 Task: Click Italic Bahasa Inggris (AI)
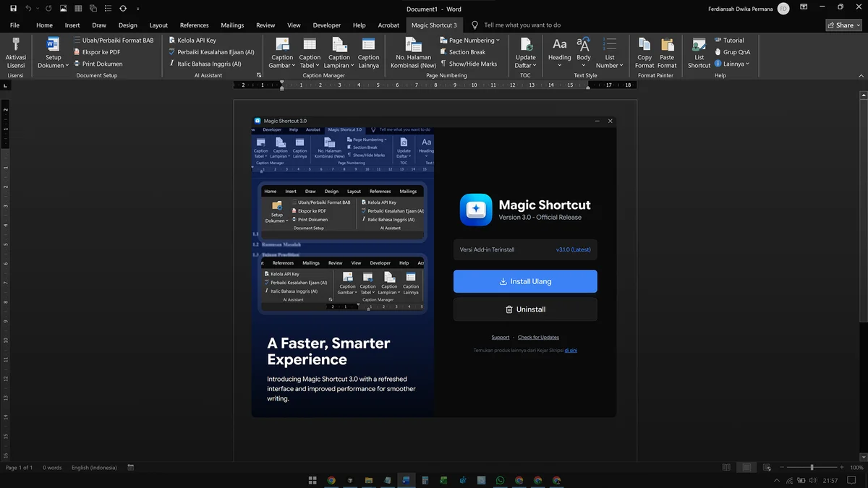[205, 64]
